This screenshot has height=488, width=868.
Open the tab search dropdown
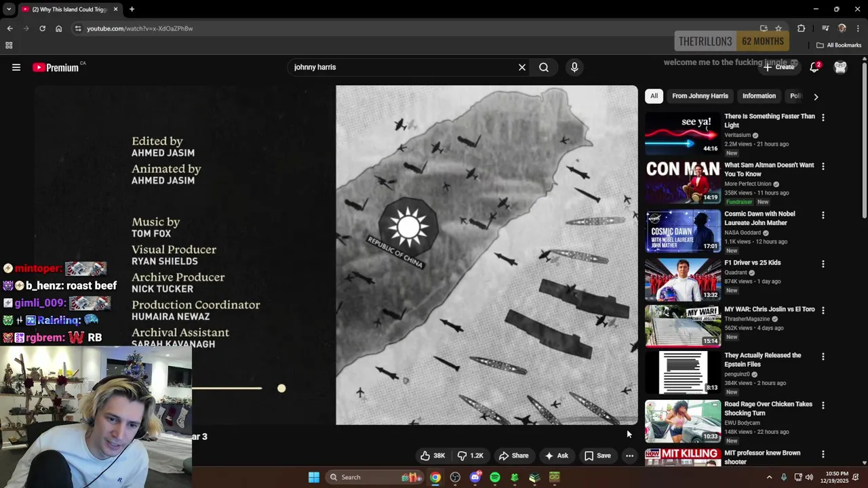pyautogui.click(x=9, y=9)
